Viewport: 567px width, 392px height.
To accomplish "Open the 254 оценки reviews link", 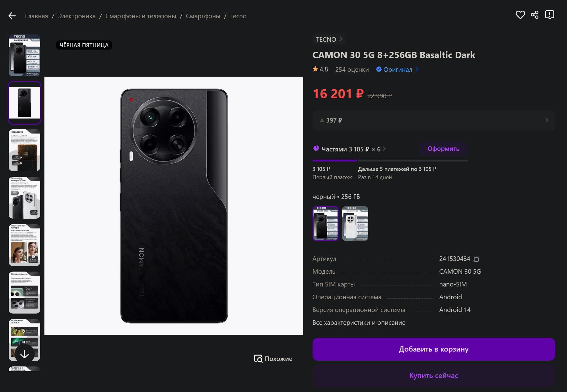I will [352, 70].
